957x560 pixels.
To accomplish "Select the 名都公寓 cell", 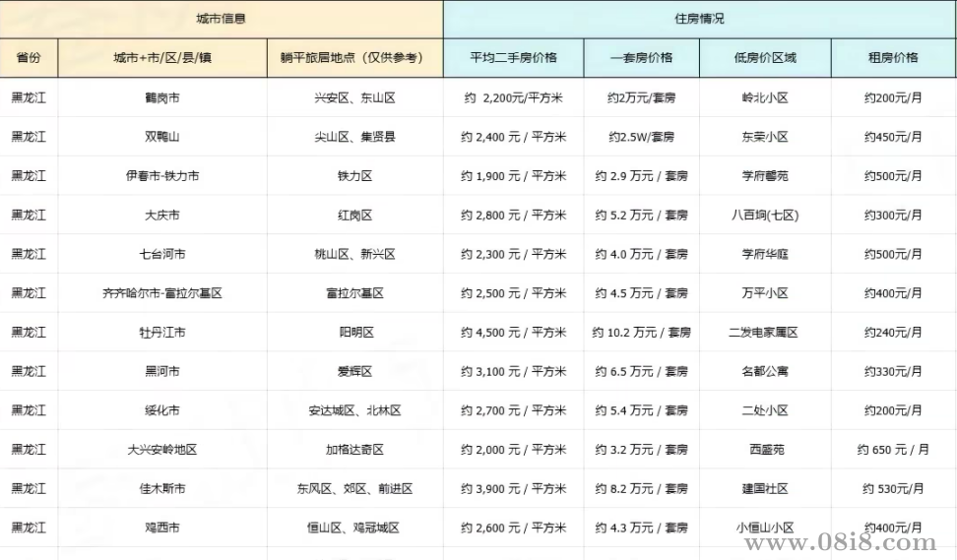I will coord(765,371).
